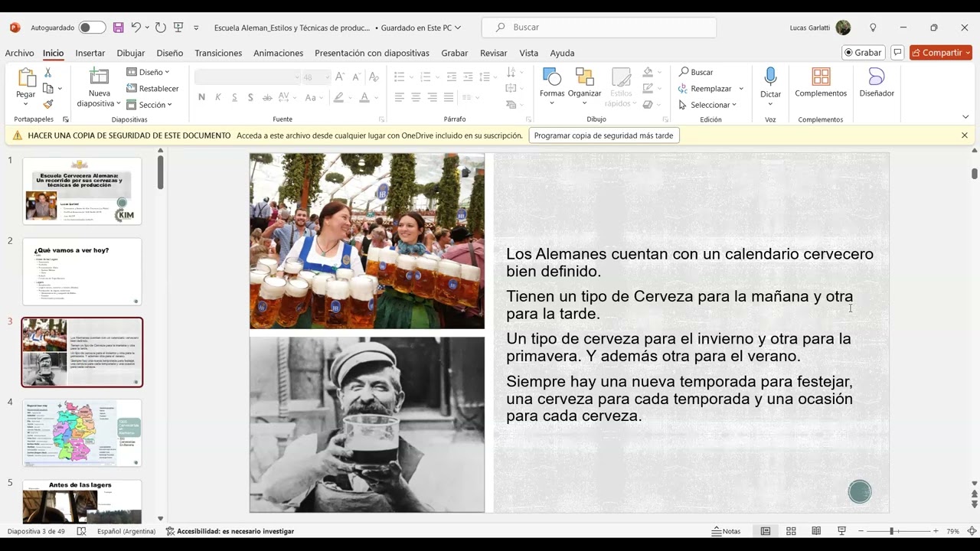Toggle italic K formatting
980x551 pixels.
click(218, 97)
